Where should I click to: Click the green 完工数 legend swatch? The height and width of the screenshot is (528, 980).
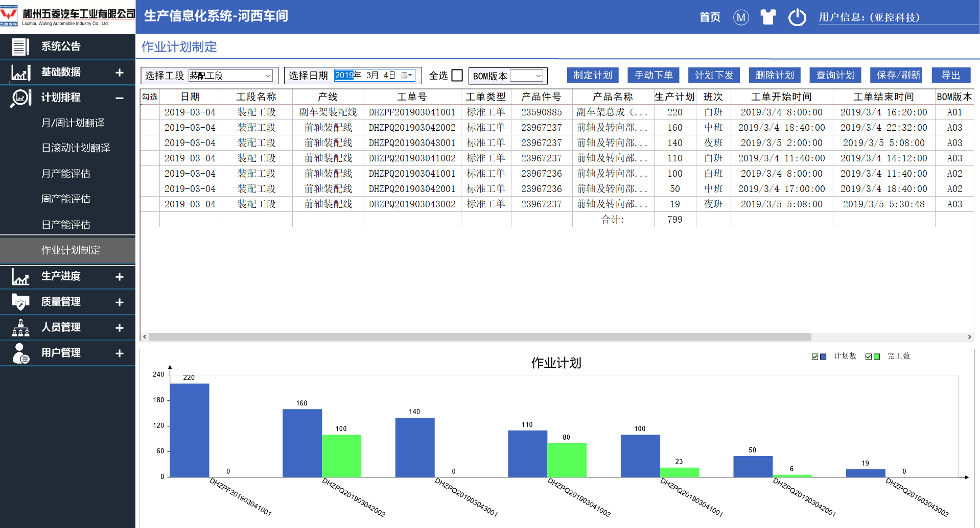pyautogui.click(x=877, y=356)
